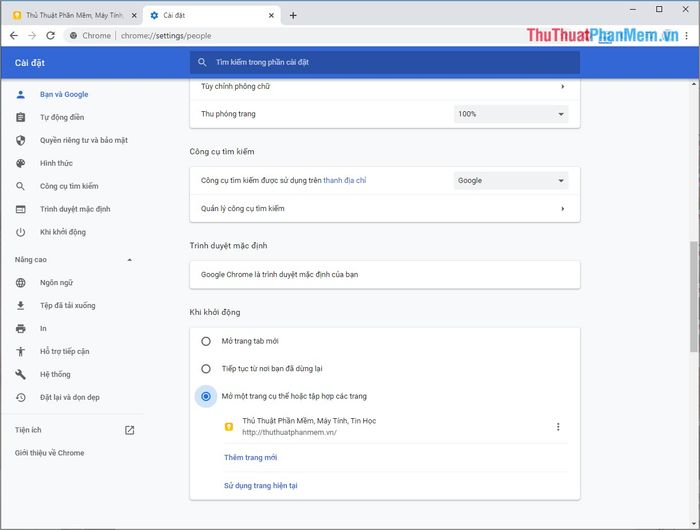Click the vertical scrollbar thumb
This screenshot has width=700, height=530.
pyautogui.click(x=693, y=296)
